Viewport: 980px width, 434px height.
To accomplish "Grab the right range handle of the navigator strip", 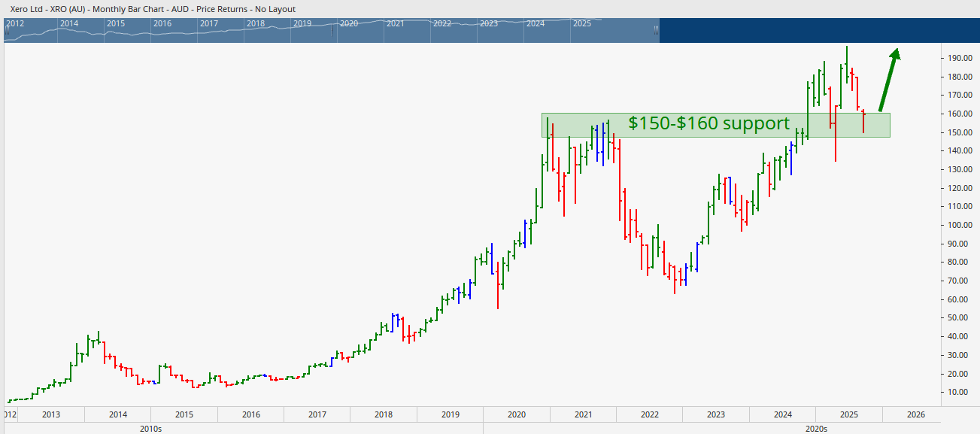I will tap(656, 30).
